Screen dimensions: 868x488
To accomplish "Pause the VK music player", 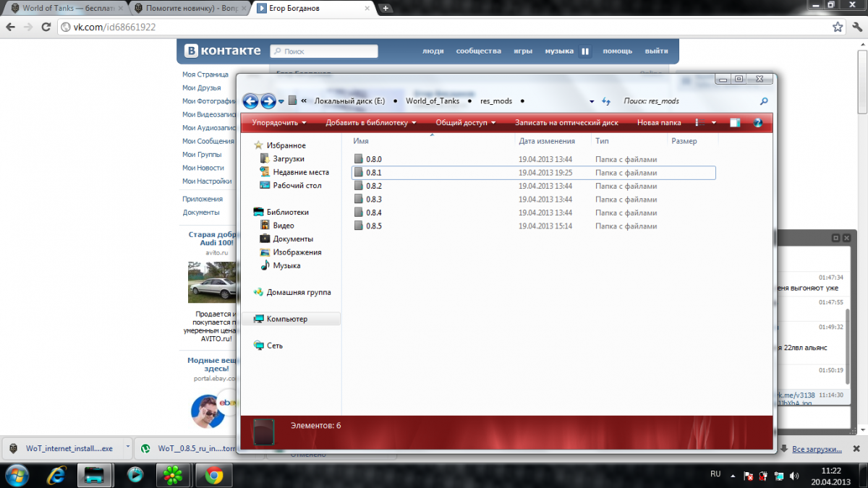I will click(x=585, y=51).
